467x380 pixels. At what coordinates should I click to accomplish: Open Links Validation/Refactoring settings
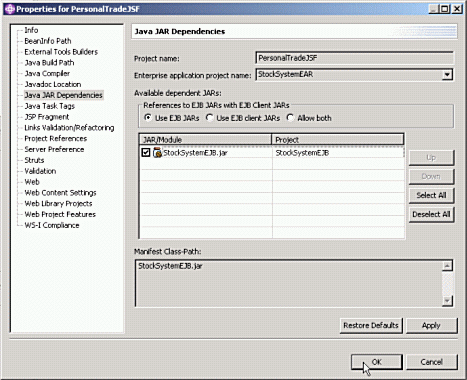69,128
